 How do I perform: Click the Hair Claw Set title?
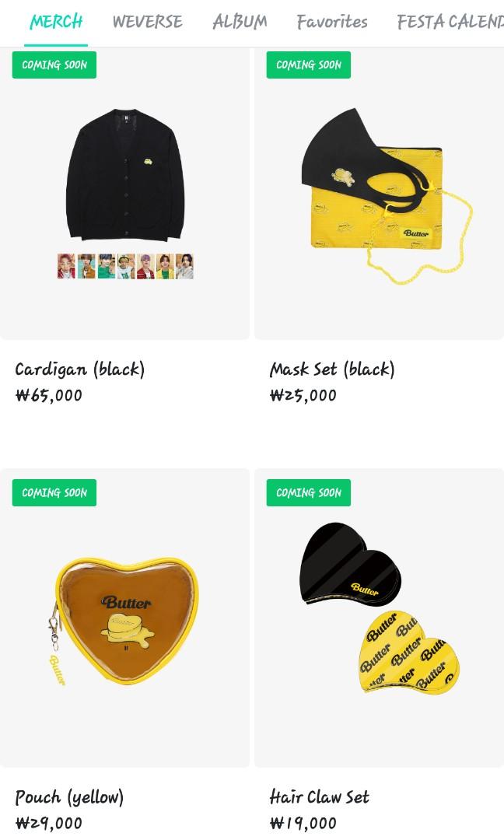click(x=319, y=797)
